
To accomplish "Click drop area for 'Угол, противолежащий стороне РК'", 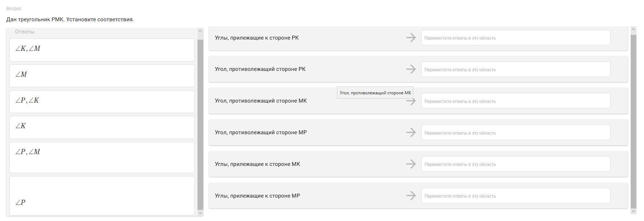I will coord(515,69).
